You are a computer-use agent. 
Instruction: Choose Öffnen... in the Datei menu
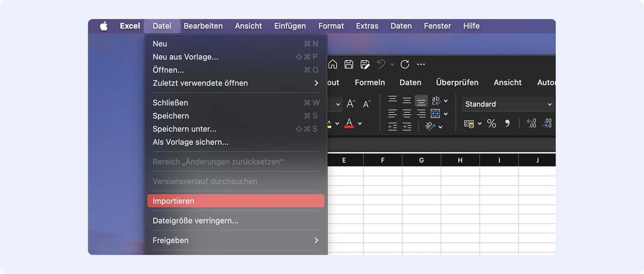(235, 70)
